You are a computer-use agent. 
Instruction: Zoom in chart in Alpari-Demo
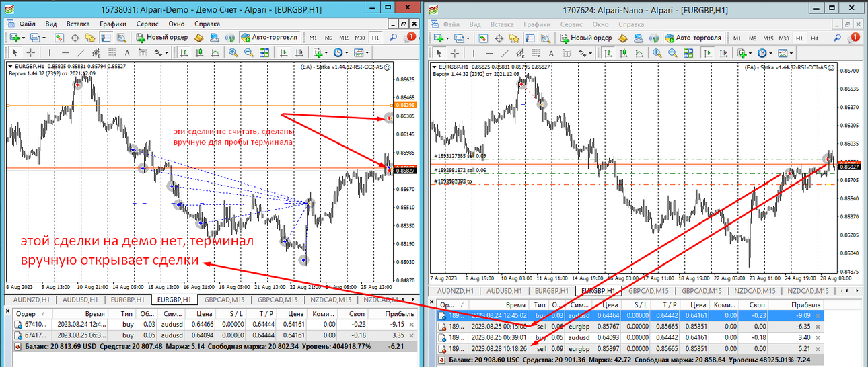[x=233, y=53]
